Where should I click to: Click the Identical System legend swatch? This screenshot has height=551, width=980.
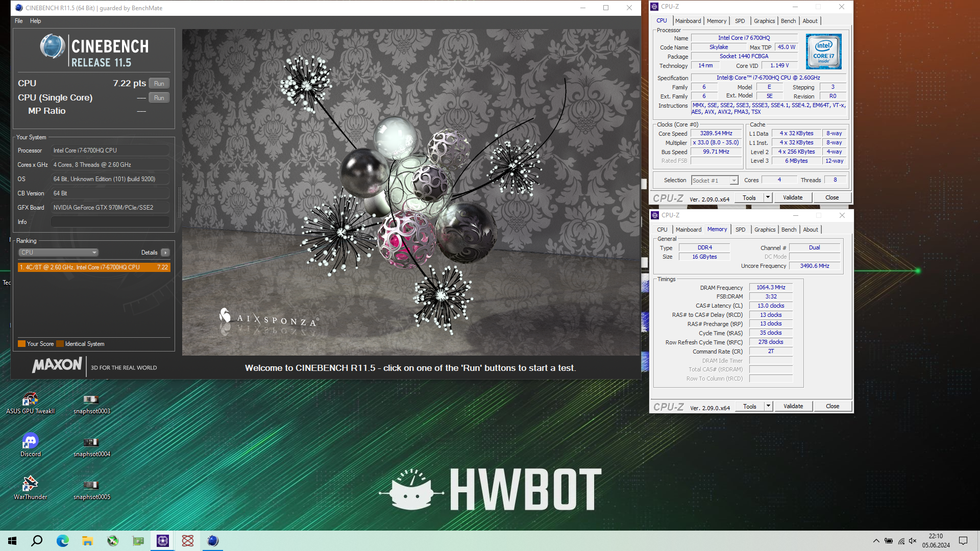coord(60,344)
